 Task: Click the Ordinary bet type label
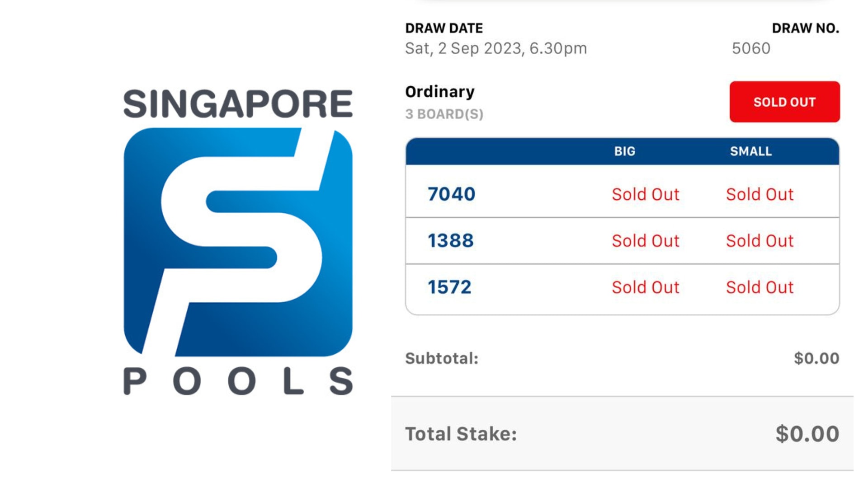[440, 92]
